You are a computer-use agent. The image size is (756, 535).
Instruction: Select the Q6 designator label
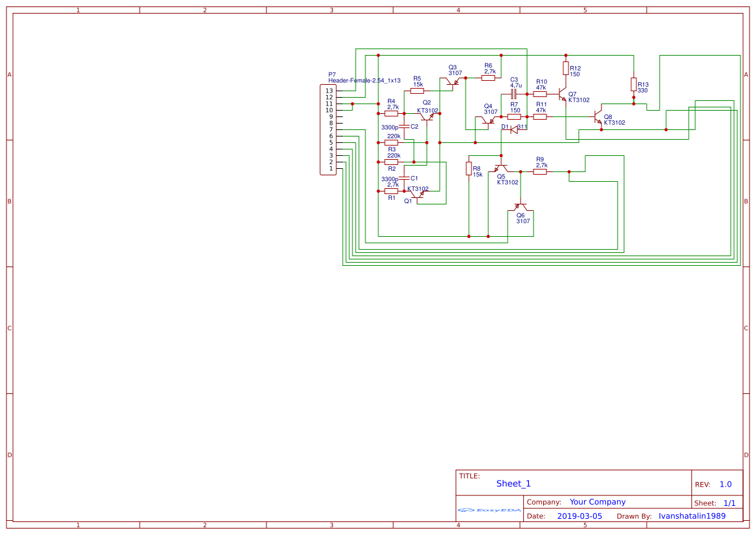click(520, 215)
